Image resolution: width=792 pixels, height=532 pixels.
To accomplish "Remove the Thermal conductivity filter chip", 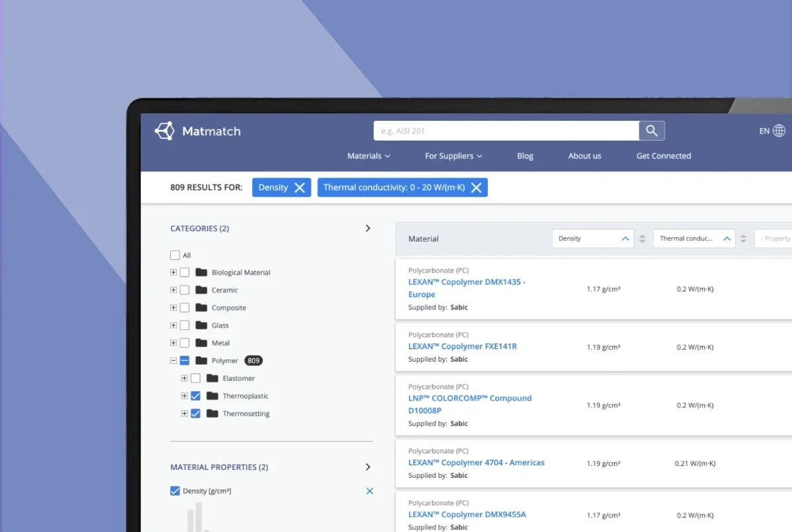I will [x=476, y=187].
